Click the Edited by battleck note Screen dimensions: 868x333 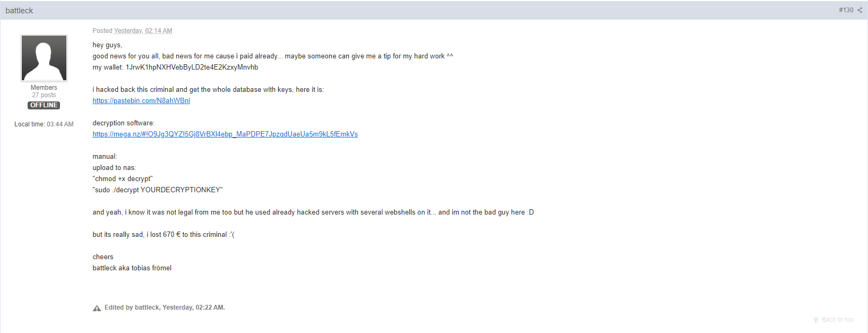click(165, 308)
